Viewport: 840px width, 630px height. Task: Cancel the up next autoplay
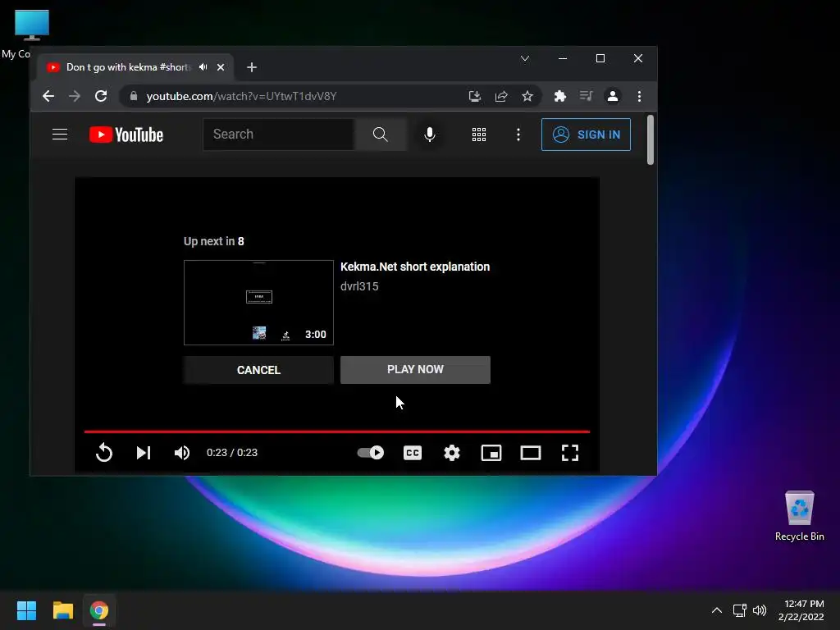258,370
